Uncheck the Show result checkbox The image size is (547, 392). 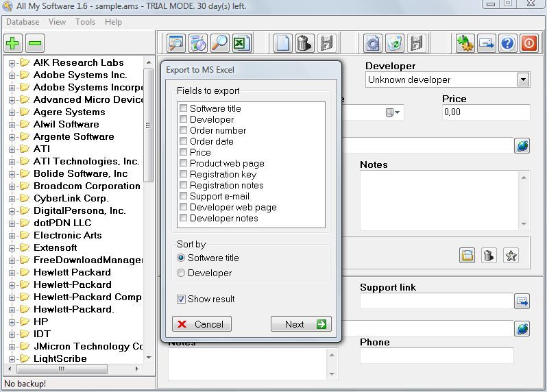tap(181, 299)
